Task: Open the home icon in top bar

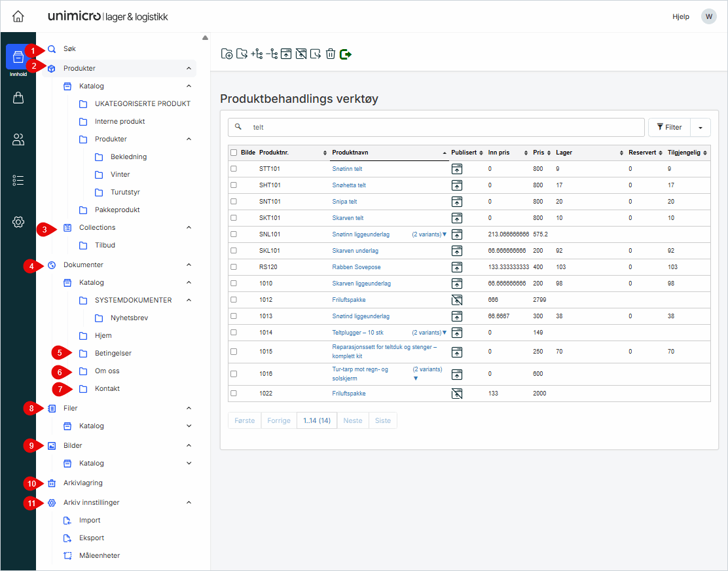Action: point(18,16)
